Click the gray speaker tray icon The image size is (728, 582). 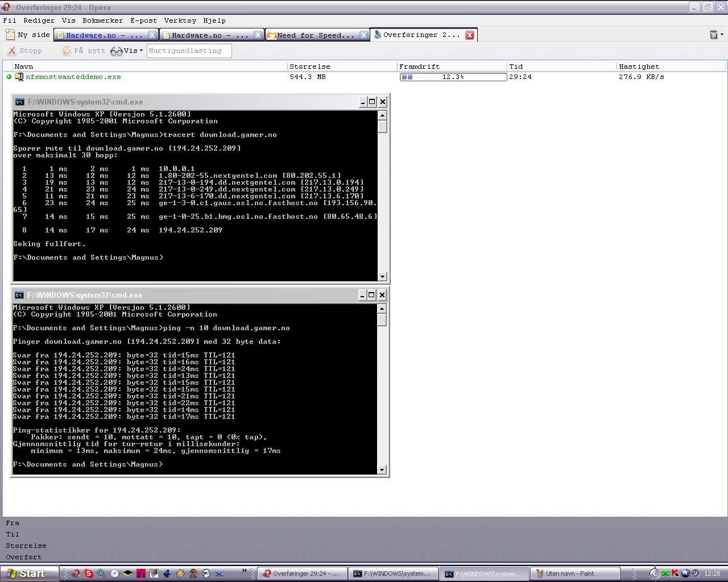click(x=695, y=573)
